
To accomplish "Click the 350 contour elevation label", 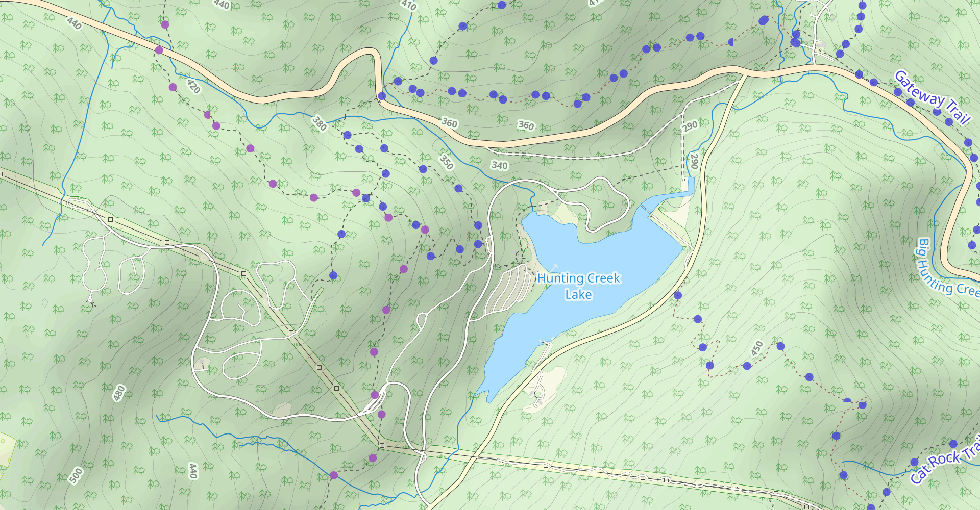I will click(x=447, y=162).
